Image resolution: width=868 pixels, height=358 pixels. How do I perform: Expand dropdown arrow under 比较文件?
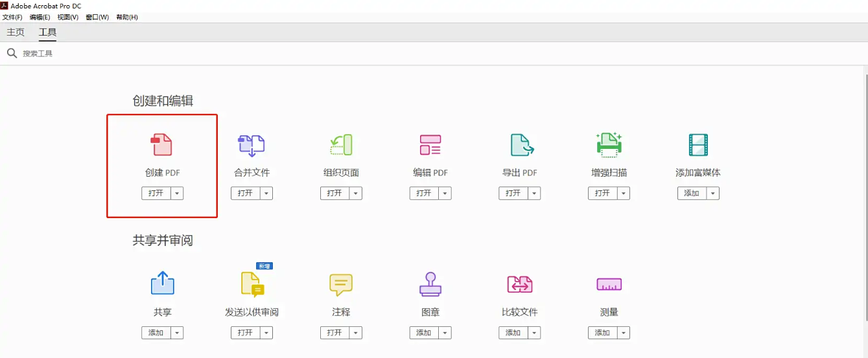pos(535,333)
